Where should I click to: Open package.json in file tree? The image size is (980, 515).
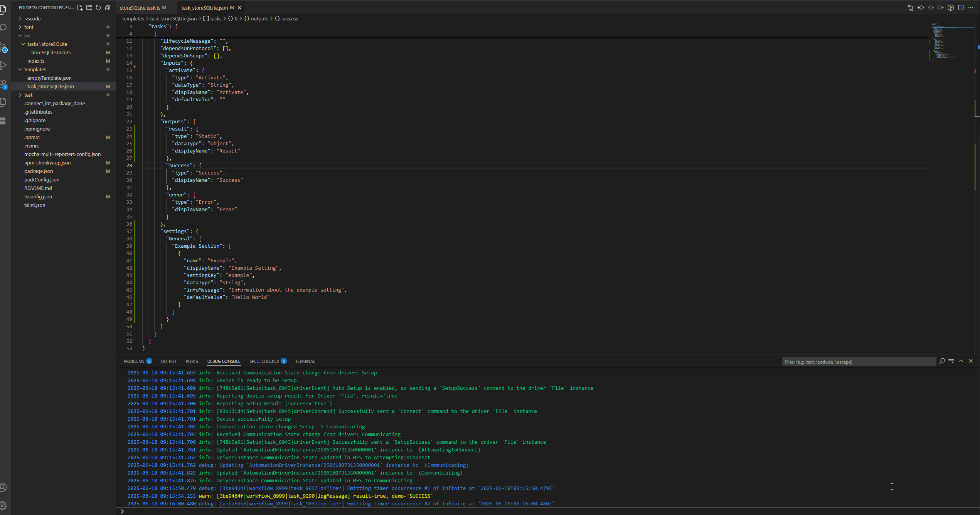[x=39, y=171]
